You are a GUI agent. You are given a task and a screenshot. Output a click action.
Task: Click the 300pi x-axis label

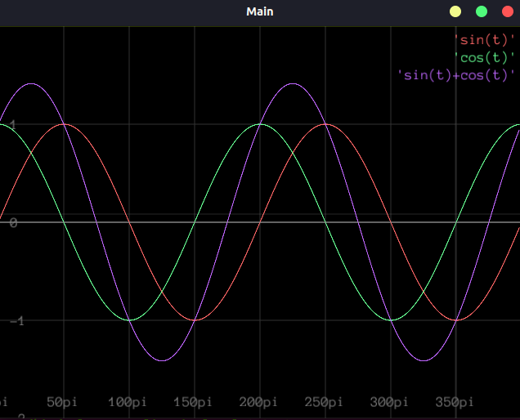point(388,402)
